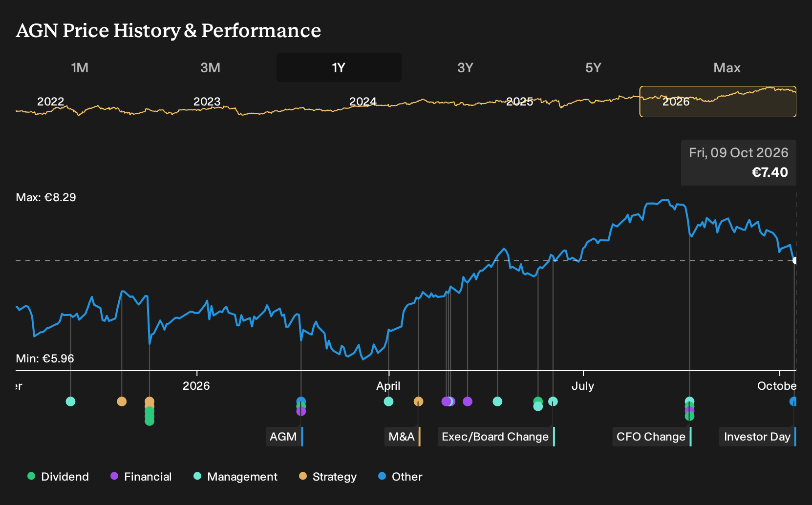Toggle the Financial legend filter
Screen dimensions: 812x505
pos(141,477)
